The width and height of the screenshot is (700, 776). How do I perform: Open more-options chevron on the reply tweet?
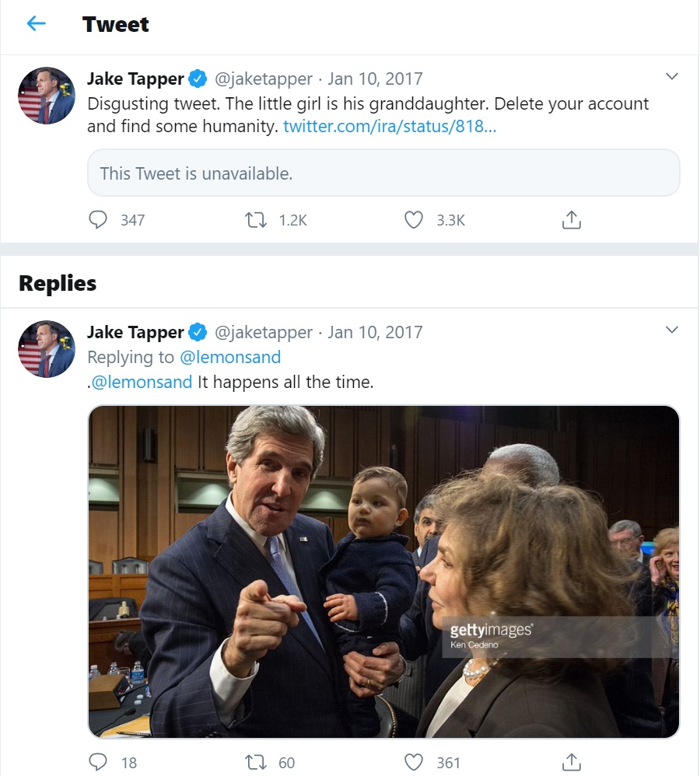(671, 330)
